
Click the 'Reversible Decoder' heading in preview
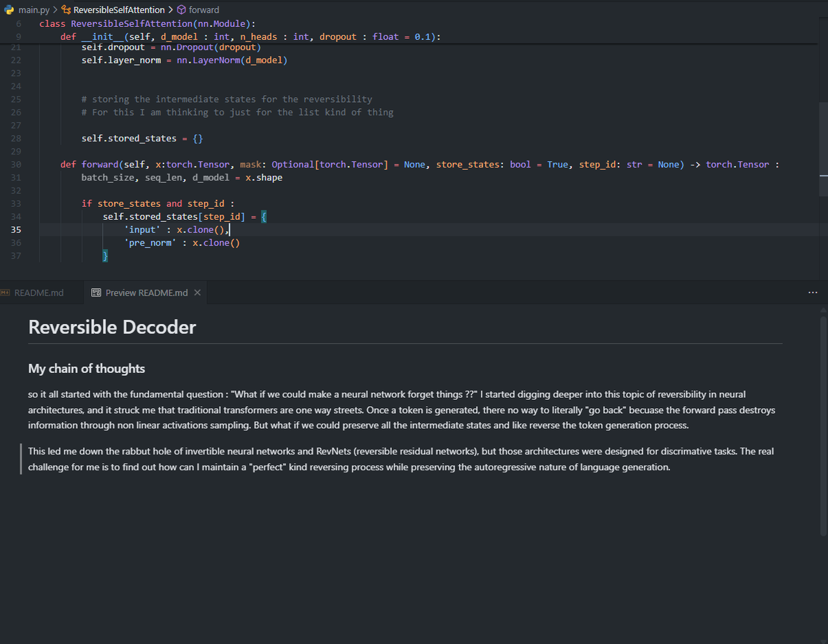112,327
